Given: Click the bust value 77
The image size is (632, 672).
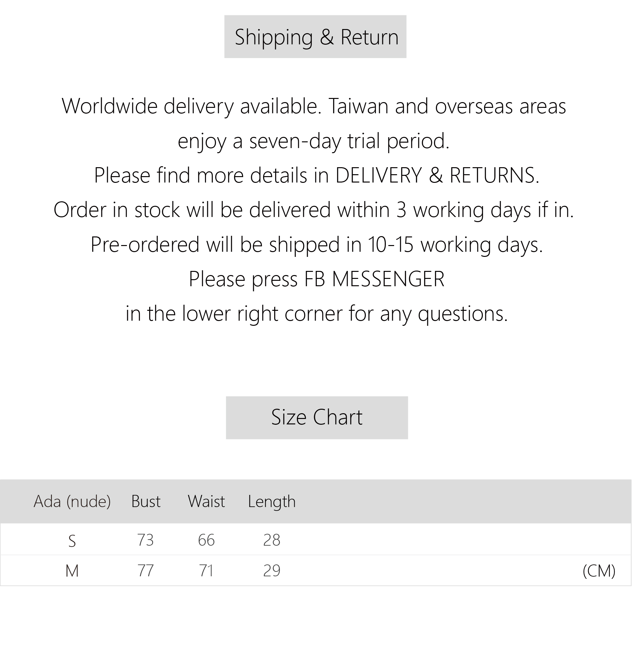Looking at the screenshot, I should [x=145, y=571].
